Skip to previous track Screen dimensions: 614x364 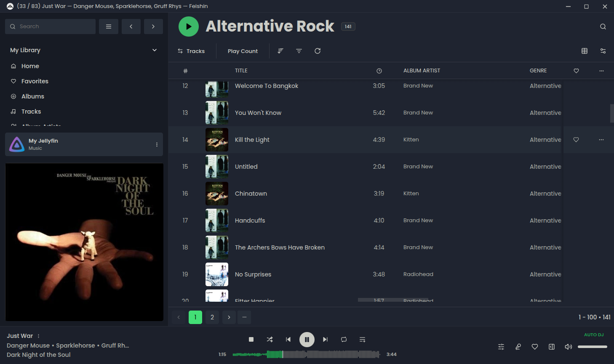click(x=288, y=339)
